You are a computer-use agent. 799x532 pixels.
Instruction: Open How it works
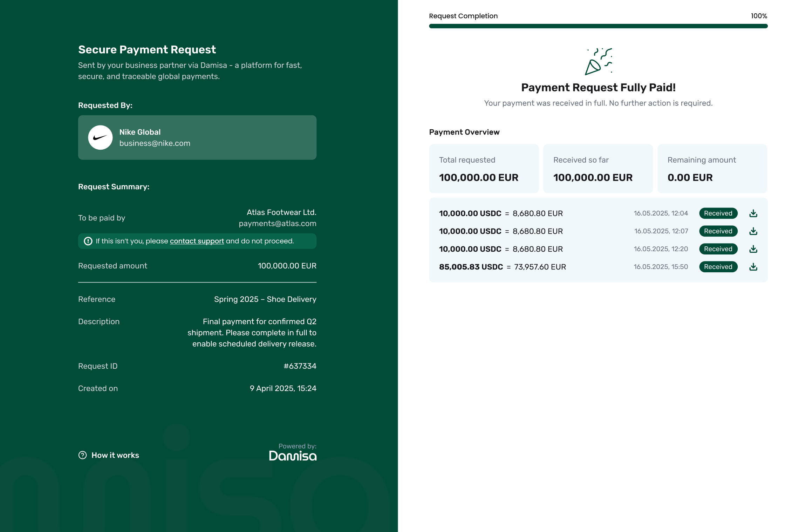tap(115, 455)
